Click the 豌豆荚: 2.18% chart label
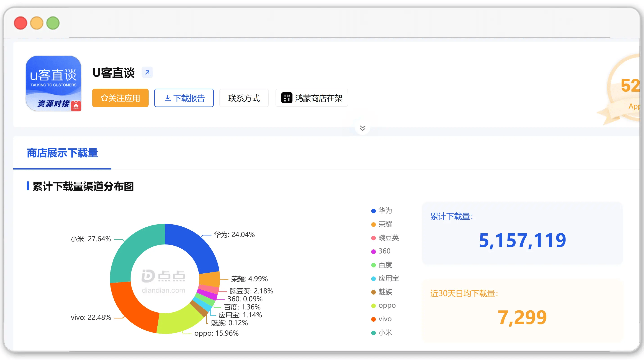 pyautogui.click(x=251, y=291)
